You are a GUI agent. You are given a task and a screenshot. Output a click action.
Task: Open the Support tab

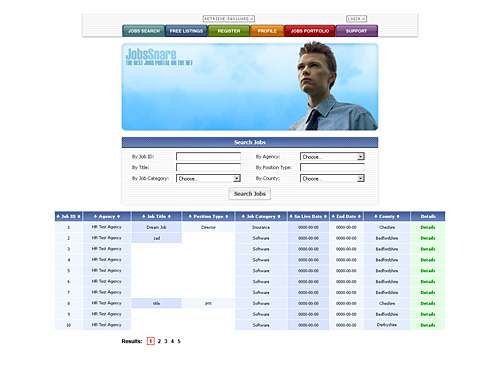356,31
